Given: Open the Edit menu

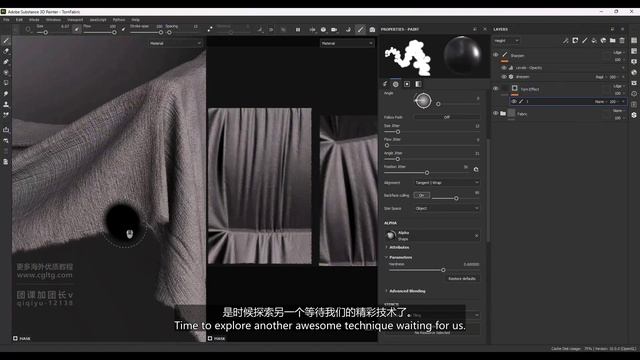Looking at the screenshot, I should (19, 20).
